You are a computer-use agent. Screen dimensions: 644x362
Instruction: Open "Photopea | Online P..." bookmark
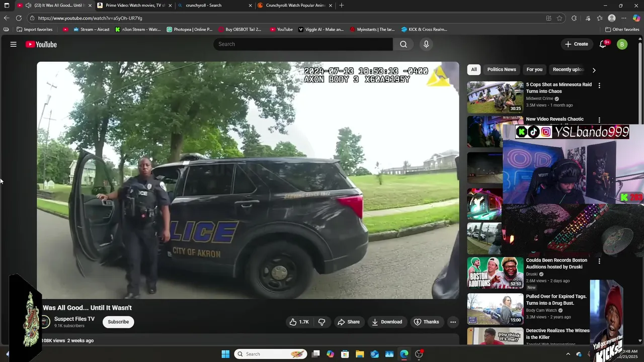click(189, 29)
